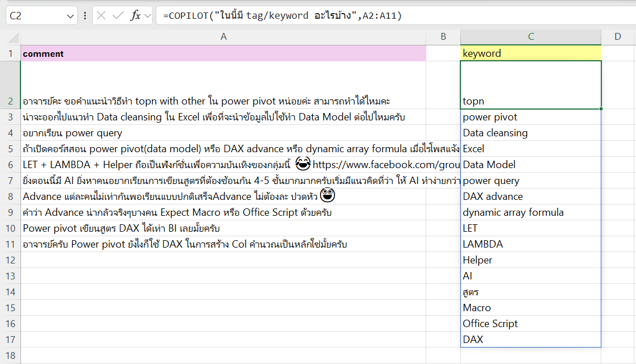Select column D header
This screenshot has width=636, height=364.
coord(617,37)
